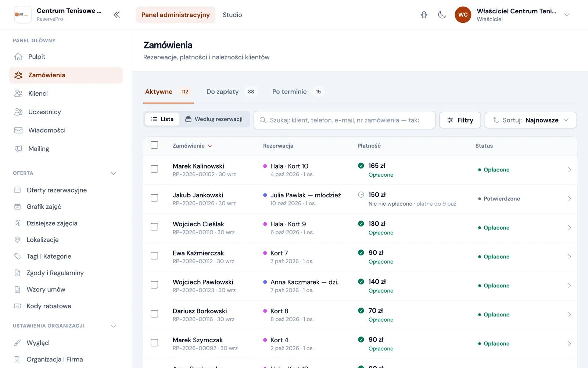588x368 pixels.
Task: Toggle dark mode with the moon icon
Action: (x=442, y=15)
